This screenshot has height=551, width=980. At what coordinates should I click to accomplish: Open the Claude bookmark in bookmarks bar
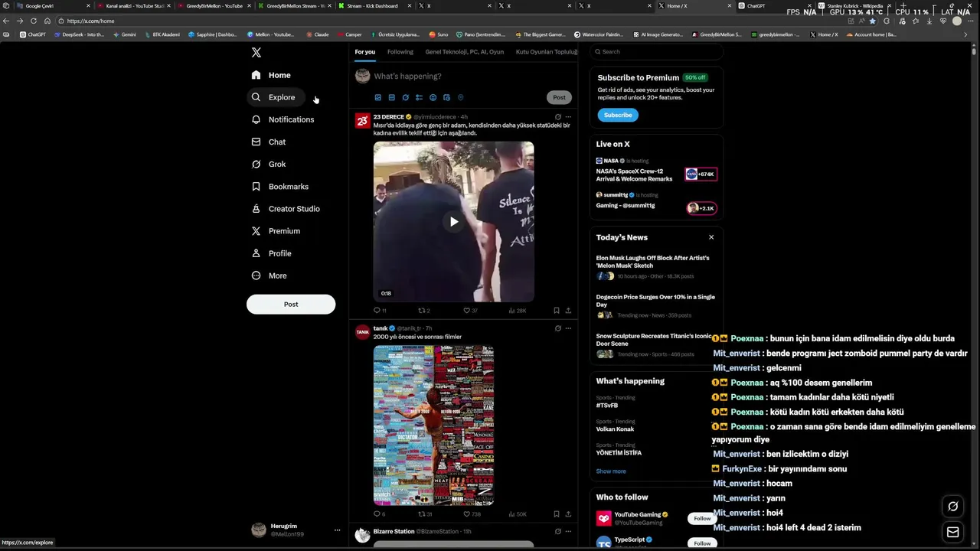pyautogui.click(x=317, y=34)
